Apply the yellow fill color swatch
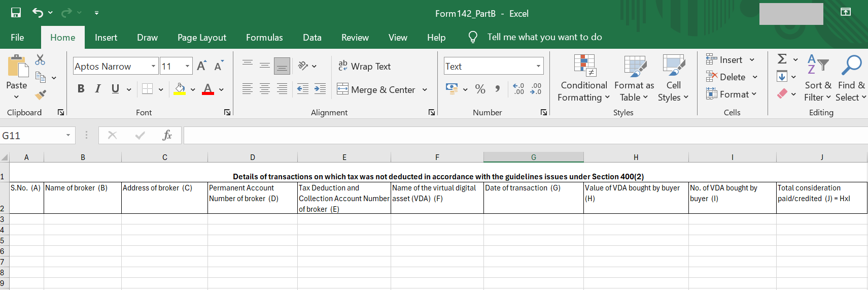This screenshot has width=868, height=290. (180, 89)
